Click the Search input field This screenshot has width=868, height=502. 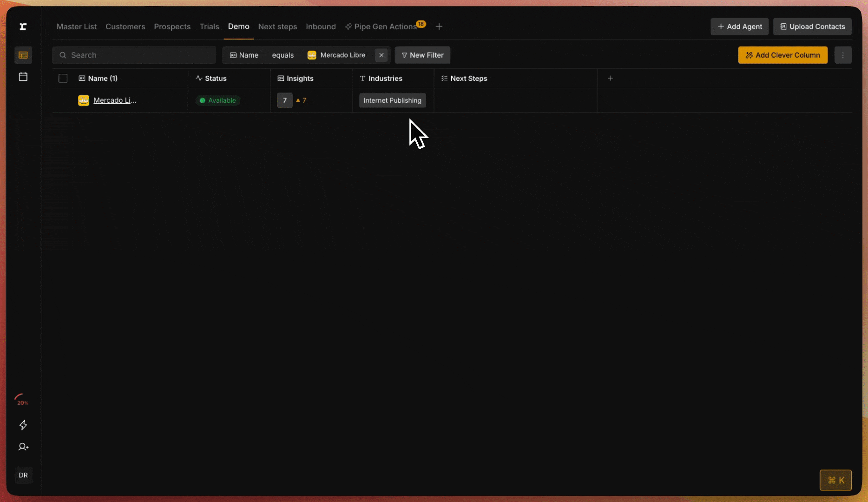point(134,55)
